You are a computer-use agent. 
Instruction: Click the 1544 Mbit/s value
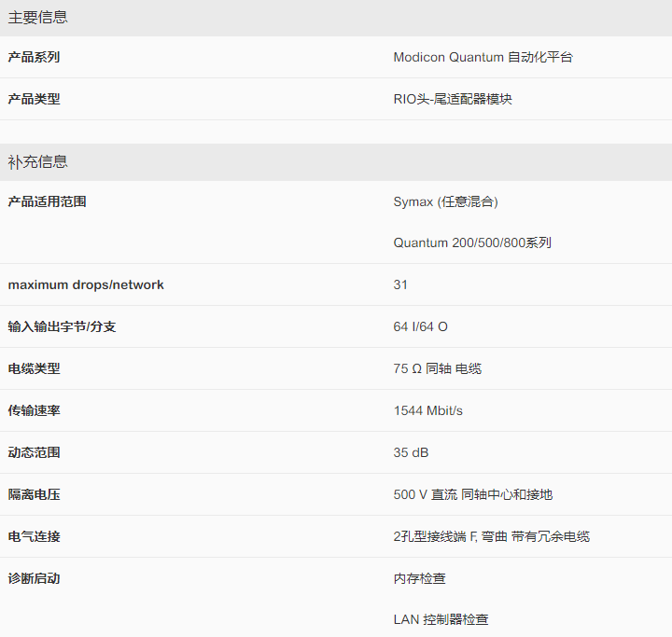point(428,410)
